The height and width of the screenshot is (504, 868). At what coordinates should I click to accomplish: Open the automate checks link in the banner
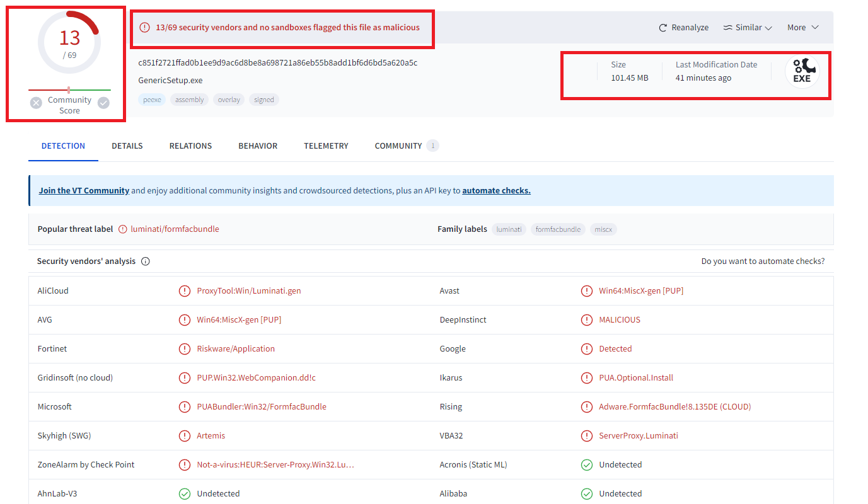(496, 191)
